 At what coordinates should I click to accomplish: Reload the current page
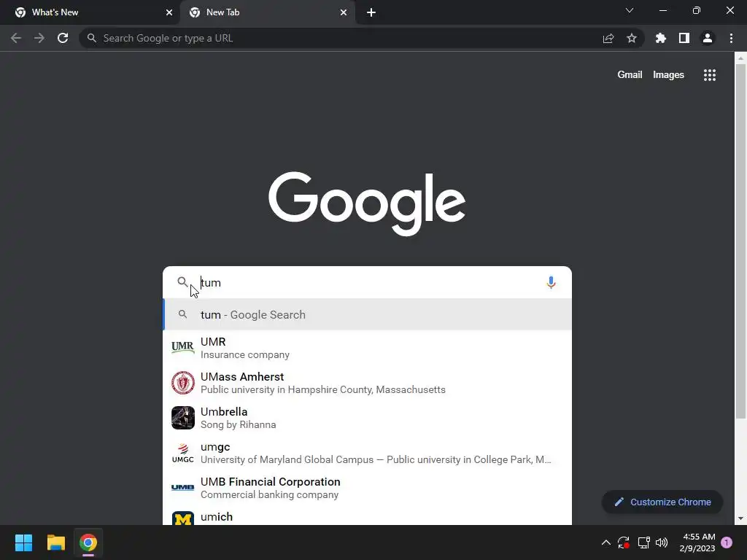pyautogui.click(x=63, y=38)
